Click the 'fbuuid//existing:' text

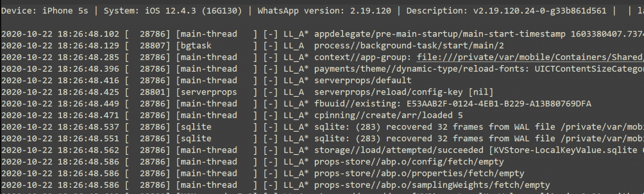click(358, 103)
